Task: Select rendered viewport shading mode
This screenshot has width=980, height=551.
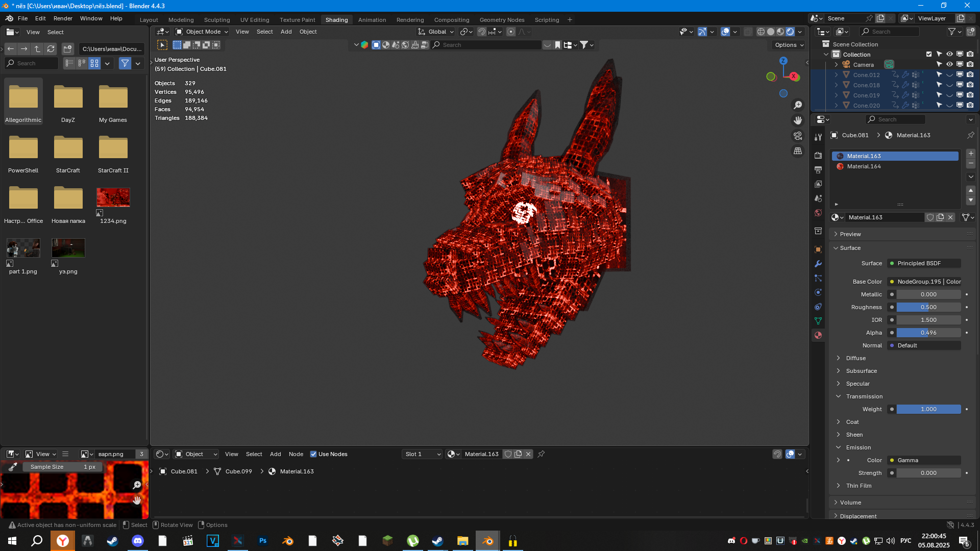Action: [x=790, y=32]
